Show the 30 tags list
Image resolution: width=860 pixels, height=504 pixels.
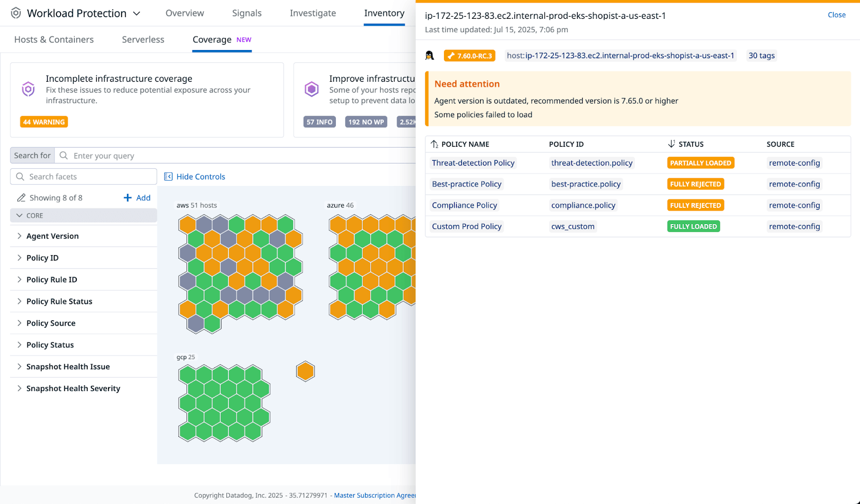tap(762, 55)
